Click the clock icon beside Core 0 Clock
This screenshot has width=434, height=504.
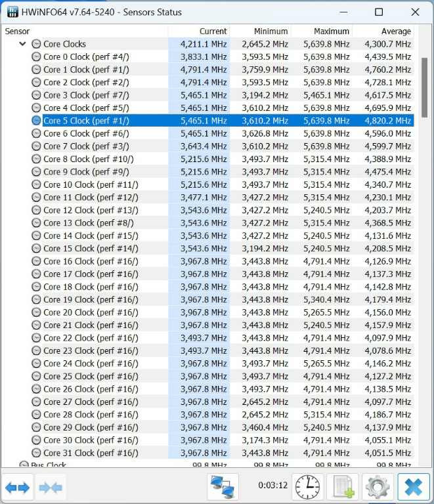coord(36,56)
